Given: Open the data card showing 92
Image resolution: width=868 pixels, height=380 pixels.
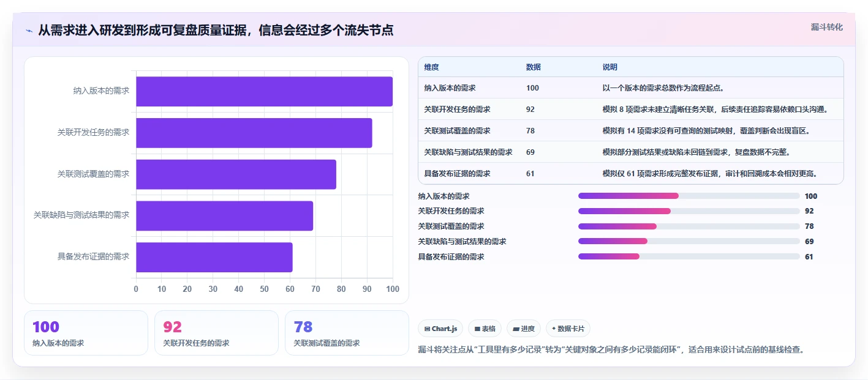Looking at the screenshot, I should (x=216, y=333).
